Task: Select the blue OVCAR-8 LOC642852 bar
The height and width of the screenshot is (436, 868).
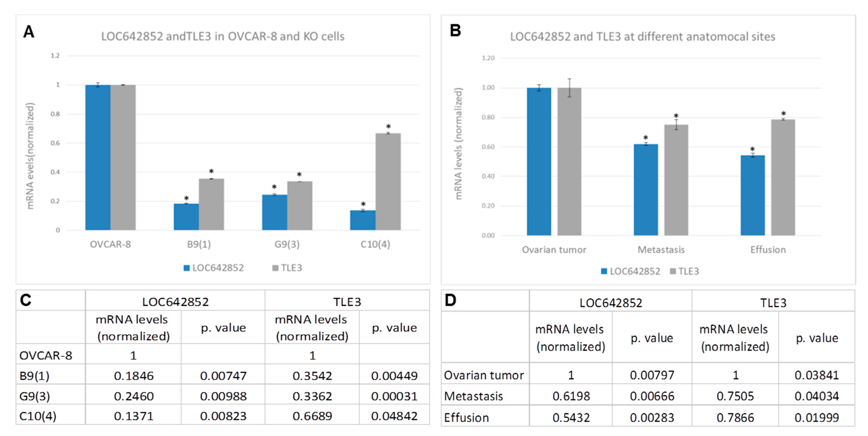Action: click(x=98, y=157)
